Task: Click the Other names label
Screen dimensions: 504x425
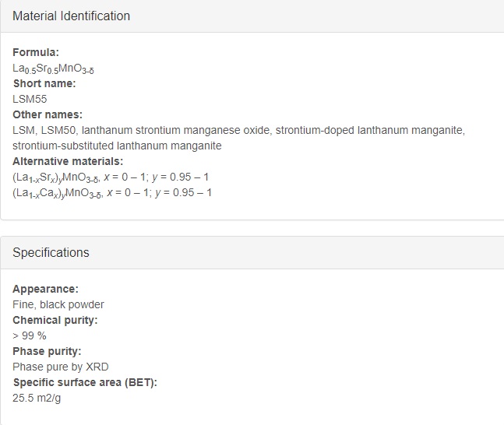Action: (x=48, y=114)
